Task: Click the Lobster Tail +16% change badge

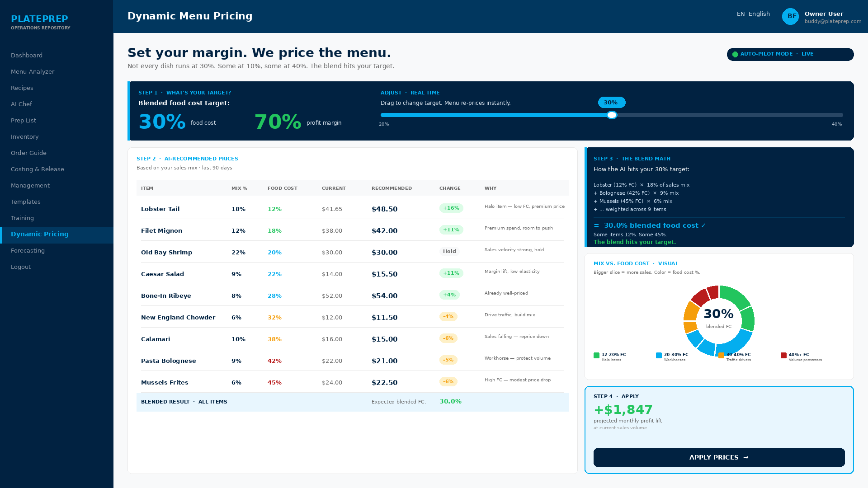Action: (451, 208)
